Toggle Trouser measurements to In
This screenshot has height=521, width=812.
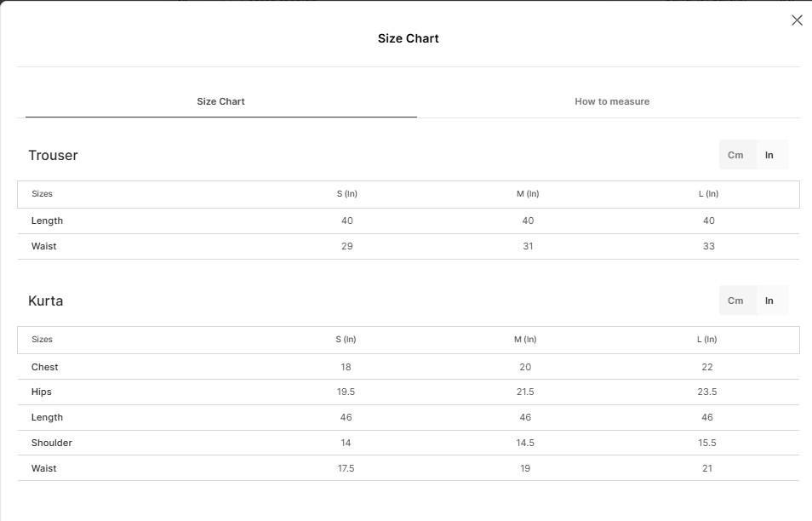[769, 155]
